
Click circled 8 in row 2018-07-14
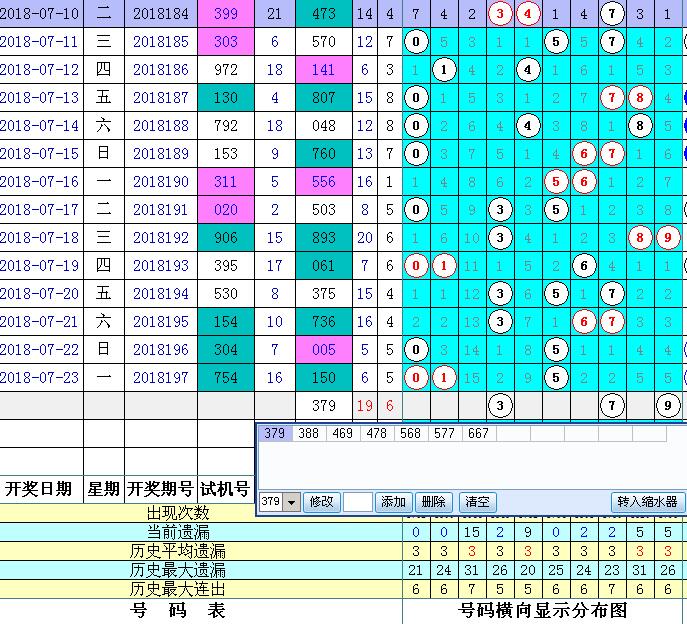640,126
